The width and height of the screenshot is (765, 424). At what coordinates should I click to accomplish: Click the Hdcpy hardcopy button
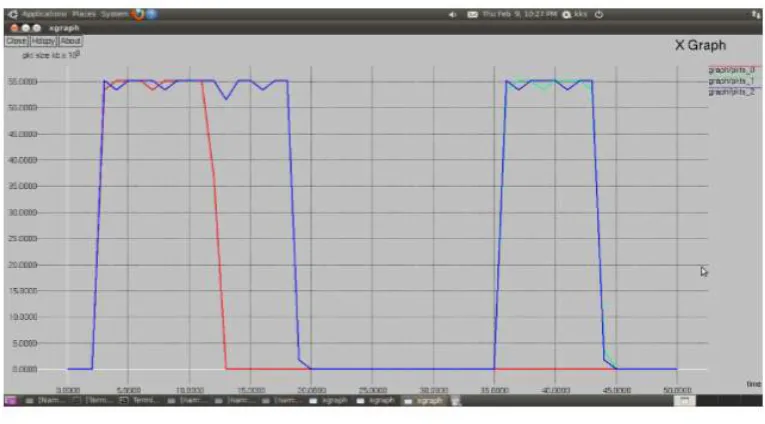43,41
